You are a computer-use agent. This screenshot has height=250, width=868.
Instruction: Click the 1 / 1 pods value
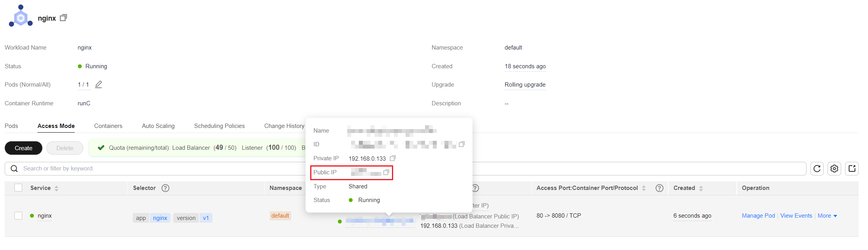(83, 85)
